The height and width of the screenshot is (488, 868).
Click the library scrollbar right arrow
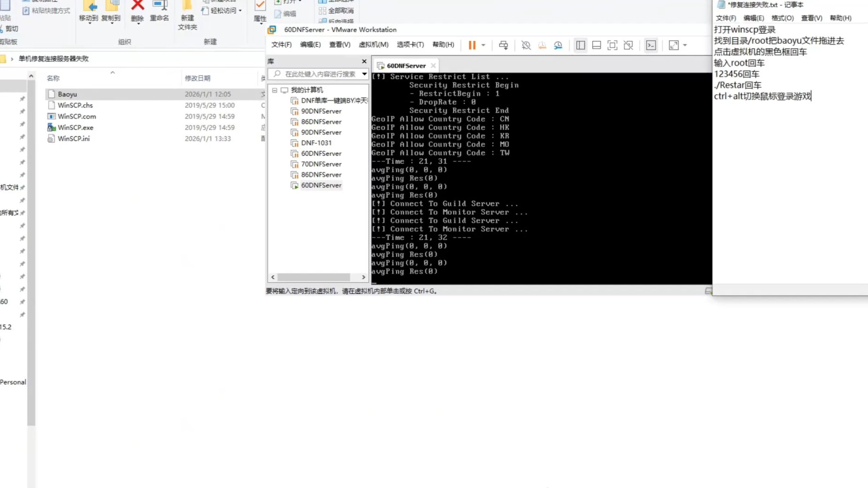[x=364, y=277]
